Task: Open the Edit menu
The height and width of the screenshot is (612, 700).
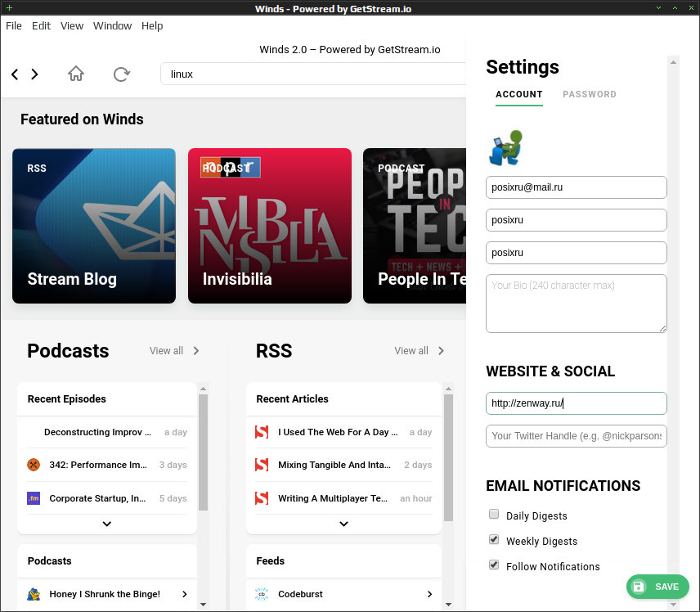Action: pyautogui.click(x=41, y=26)
